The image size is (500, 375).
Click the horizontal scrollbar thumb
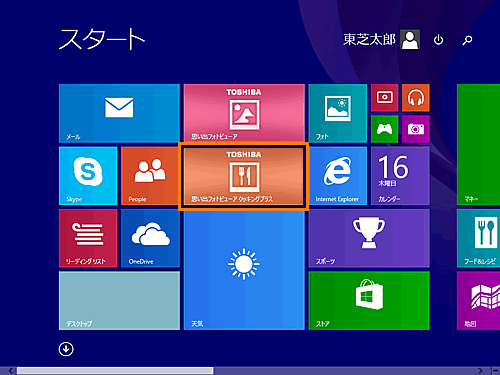115,371
